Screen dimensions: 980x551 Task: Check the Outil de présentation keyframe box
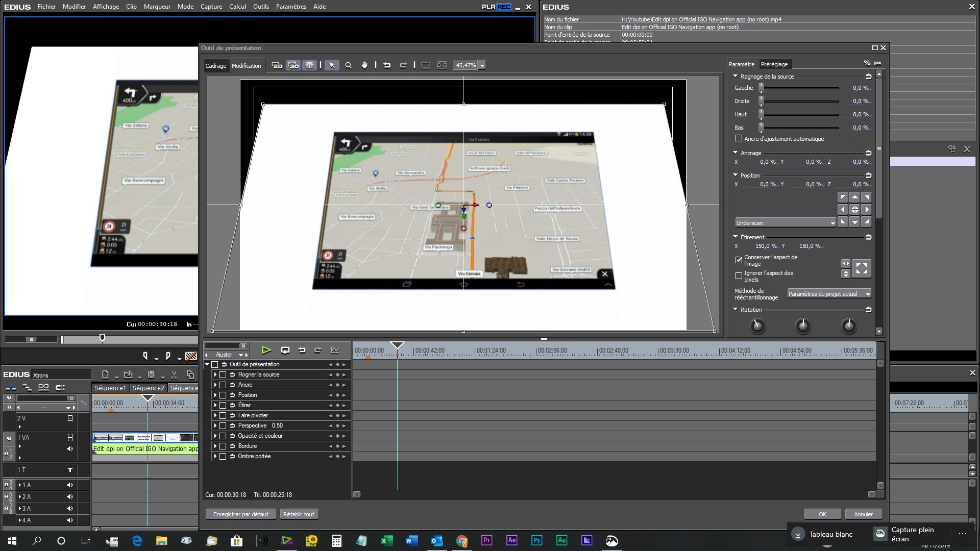[x=215, y=364]
